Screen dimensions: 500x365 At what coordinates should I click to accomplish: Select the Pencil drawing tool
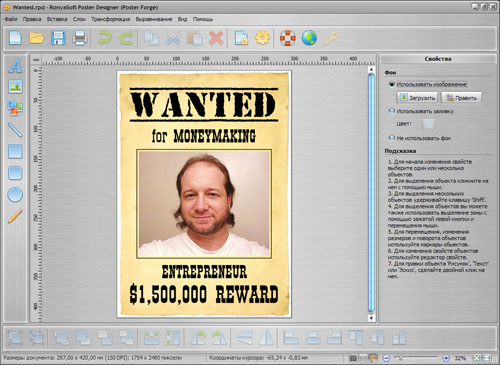(15, 216)
